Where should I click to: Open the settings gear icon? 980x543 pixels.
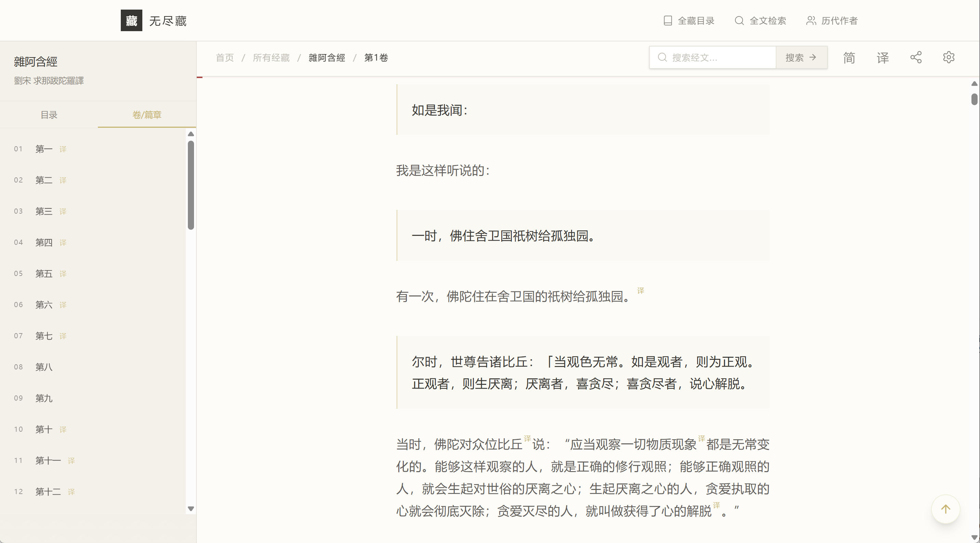coord(949,58)
